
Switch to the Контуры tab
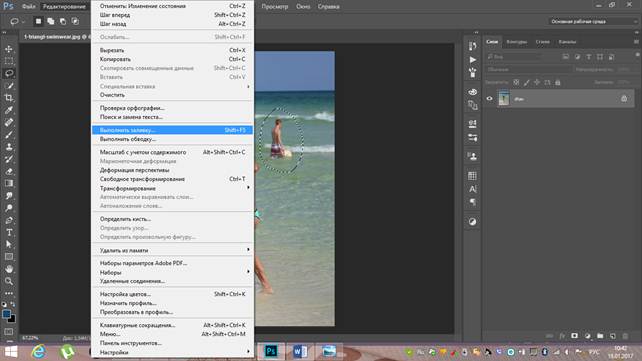(x=517, y=42)
